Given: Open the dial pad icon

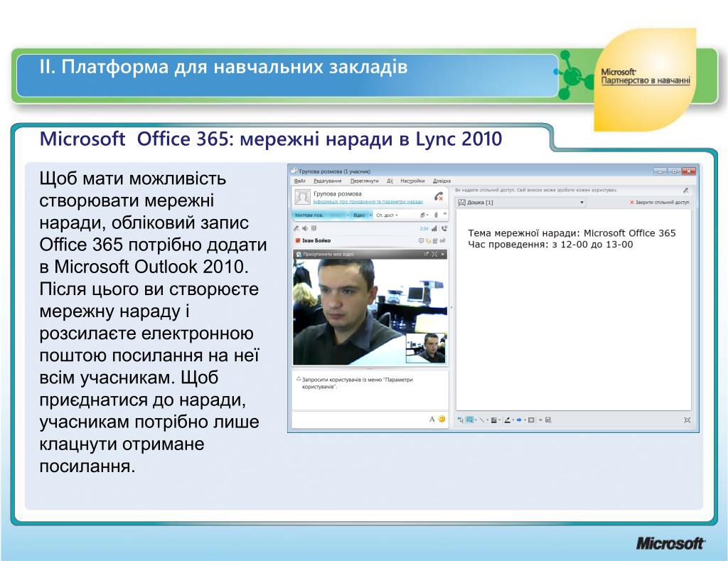Looking at the screenshot, I should point(314,228).
